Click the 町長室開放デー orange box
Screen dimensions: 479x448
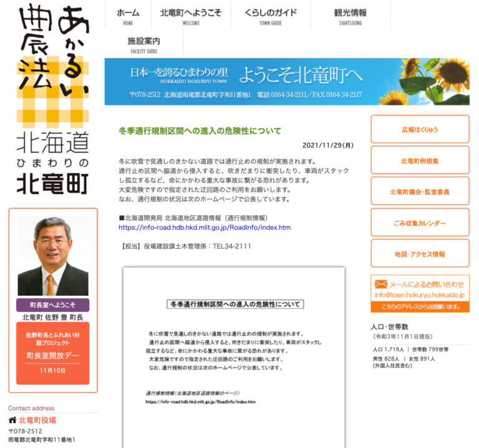click(53, 354)
